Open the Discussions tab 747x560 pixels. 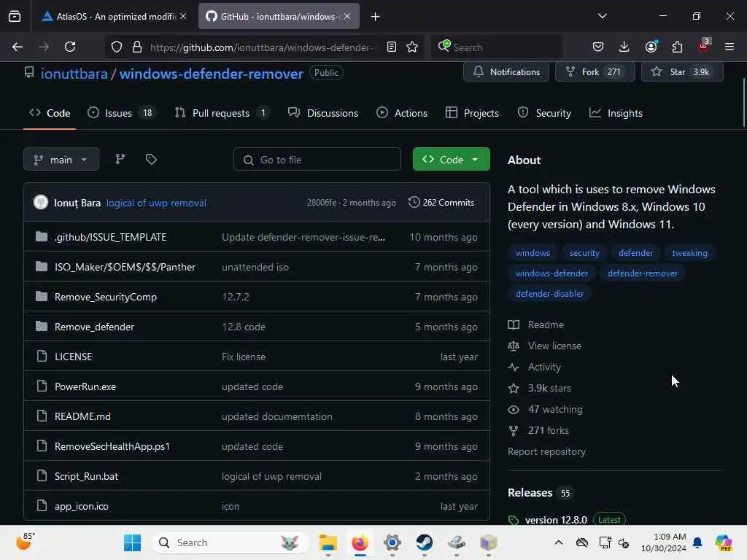pyautogui.click(x=323, y=113)
